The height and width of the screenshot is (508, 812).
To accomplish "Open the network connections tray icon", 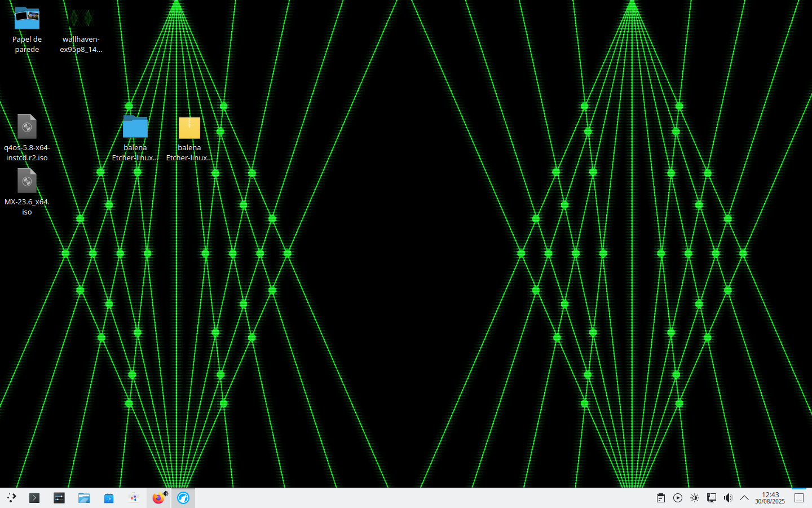I will [x=712, y=498].
